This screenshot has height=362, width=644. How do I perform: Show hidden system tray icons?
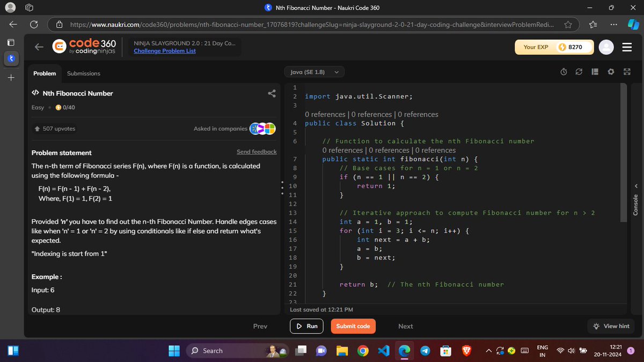click(x=489, y=351)
